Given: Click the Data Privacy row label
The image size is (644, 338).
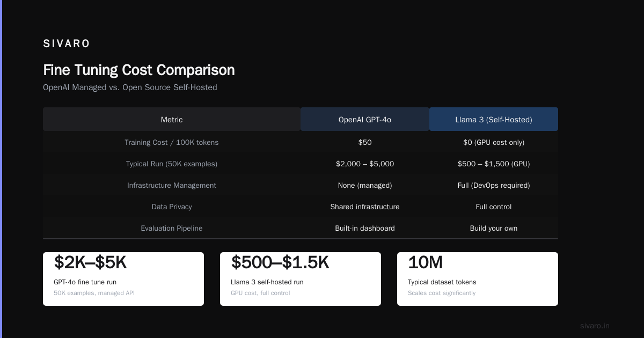Looking at the screenshot, I should tap(172, 207).
